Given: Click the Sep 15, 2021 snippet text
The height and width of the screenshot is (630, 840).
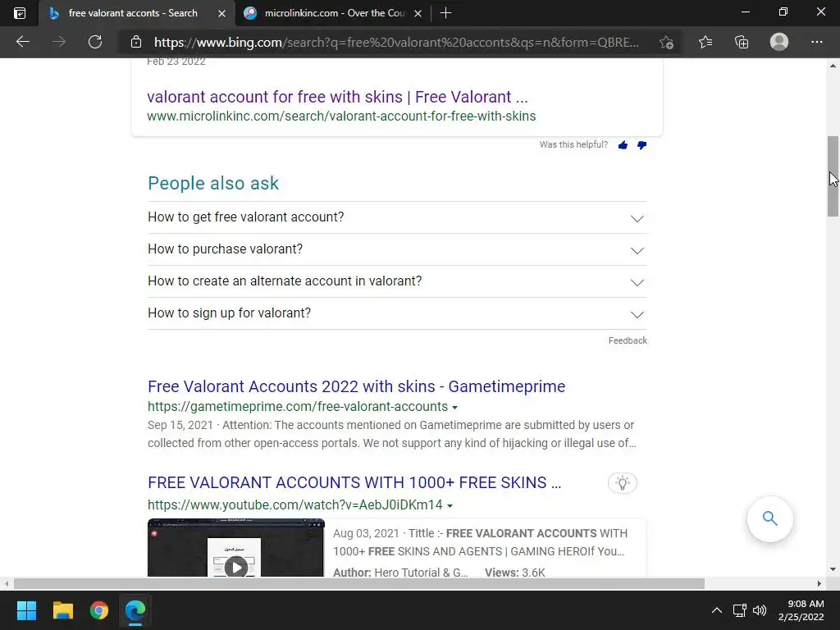Looking at the screenshot, I should 392,434.
